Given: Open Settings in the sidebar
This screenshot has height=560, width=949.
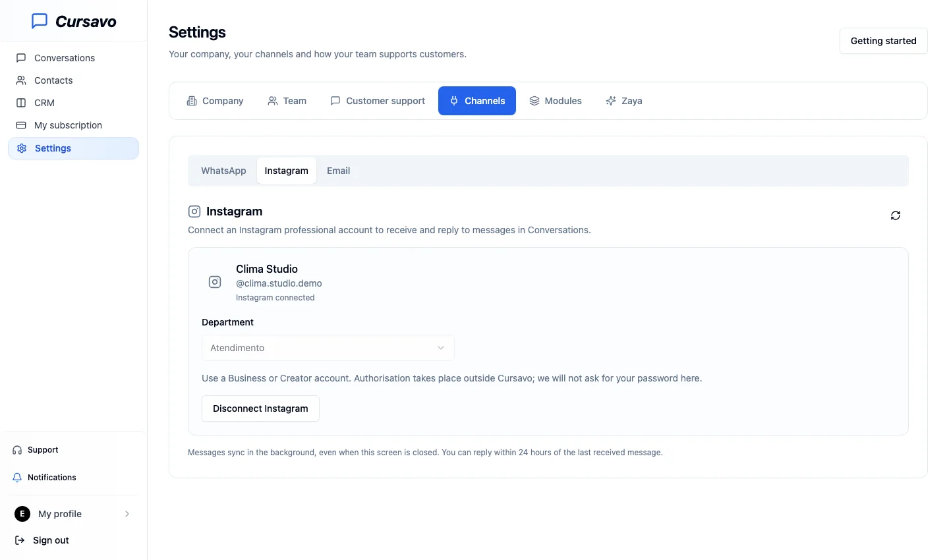Looking at the screenshot, I should pyautogui.click(x=73, y=148).
